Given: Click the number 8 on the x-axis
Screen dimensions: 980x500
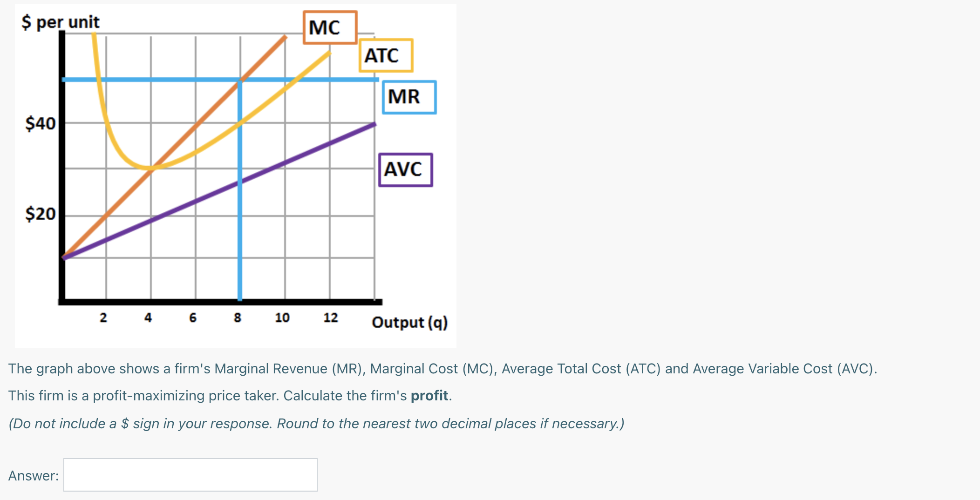Looking at the screenshot, I should [x=238, y=318].
